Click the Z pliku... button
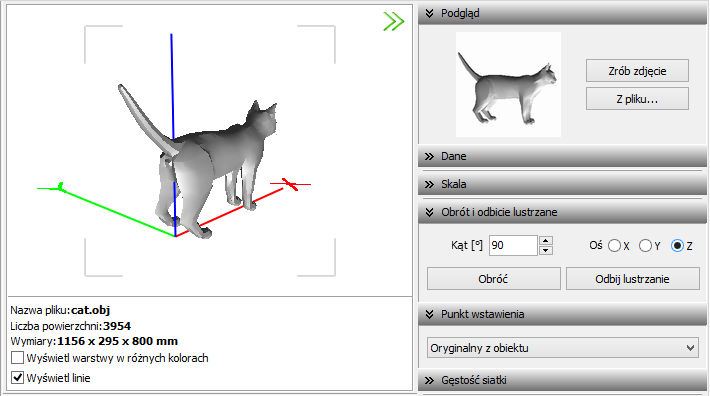Viewport: 710px width, 396px height. click(x=637, y=99)
